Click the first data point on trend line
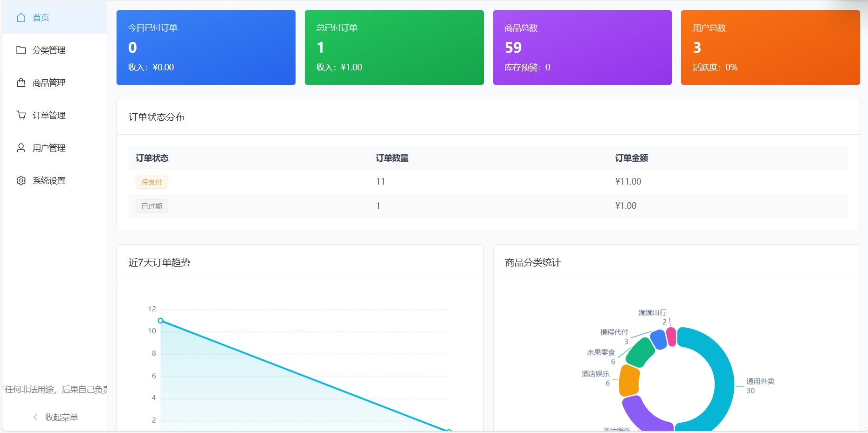This screenshot has height=433, width=868. tap(161, 321)
